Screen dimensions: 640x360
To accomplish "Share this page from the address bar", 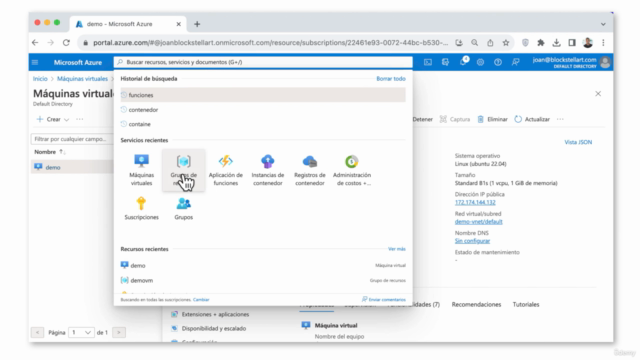I will (x=490, y=42).
